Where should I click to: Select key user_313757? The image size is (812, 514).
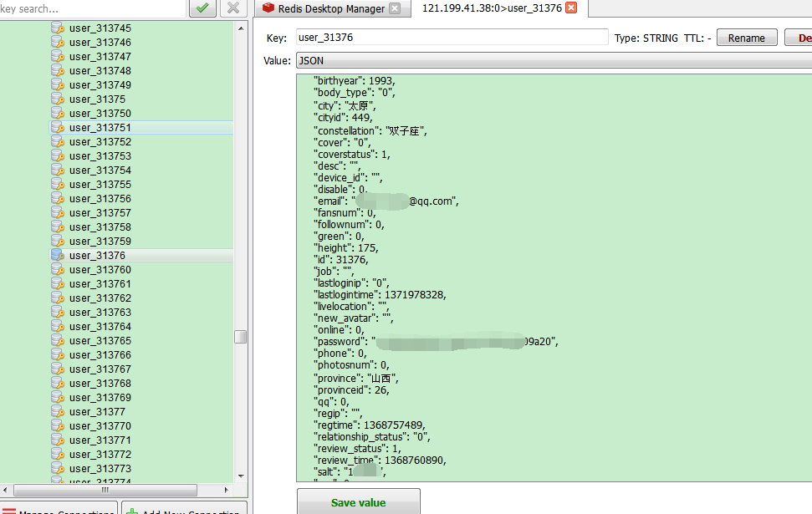(100, 213)
